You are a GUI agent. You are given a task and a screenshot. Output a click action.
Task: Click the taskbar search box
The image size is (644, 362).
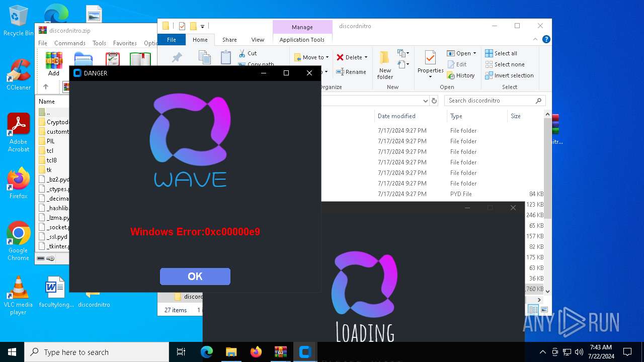pos(97,352)
